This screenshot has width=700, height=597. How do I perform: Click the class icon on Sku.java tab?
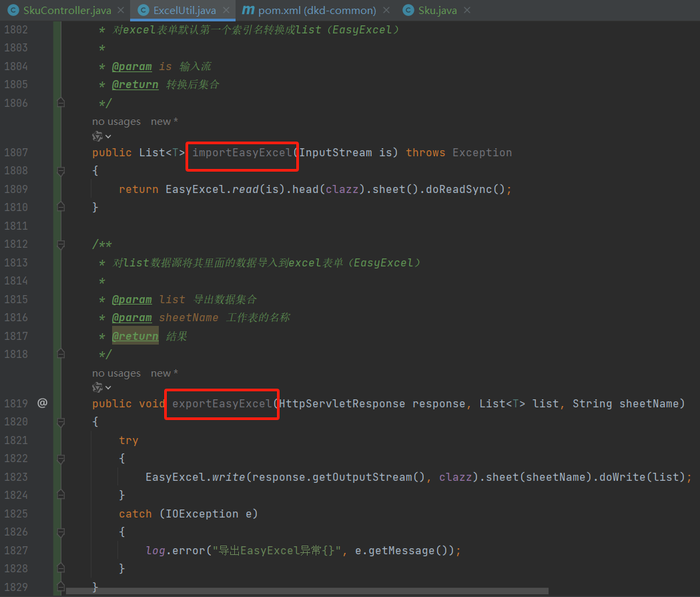pos(408,10)
